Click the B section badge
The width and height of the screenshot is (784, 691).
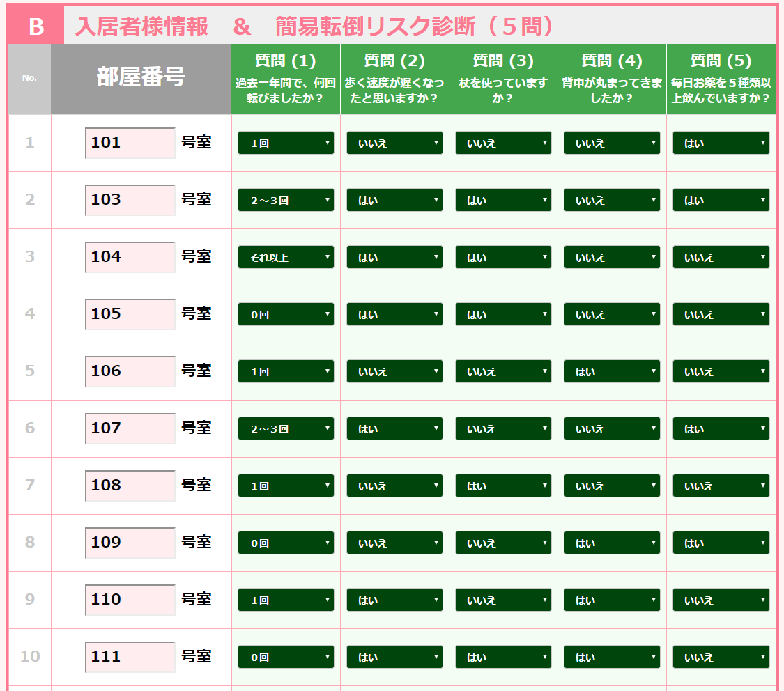[36, 26]
